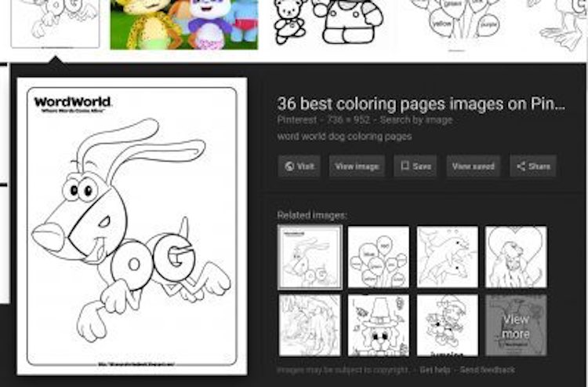The height and width of the screenshot is (387, 588).
Task: Save the image with Save button
Action: click(x=415, y=166)
